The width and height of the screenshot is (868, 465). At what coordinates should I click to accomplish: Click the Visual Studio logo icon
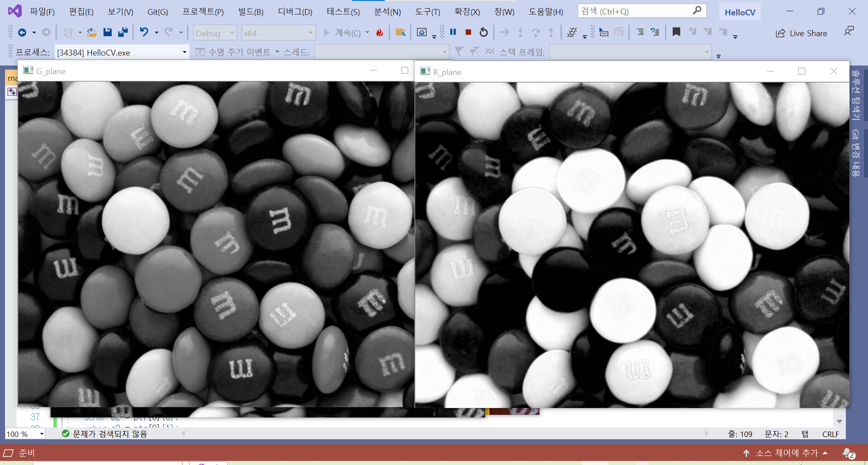15,11
